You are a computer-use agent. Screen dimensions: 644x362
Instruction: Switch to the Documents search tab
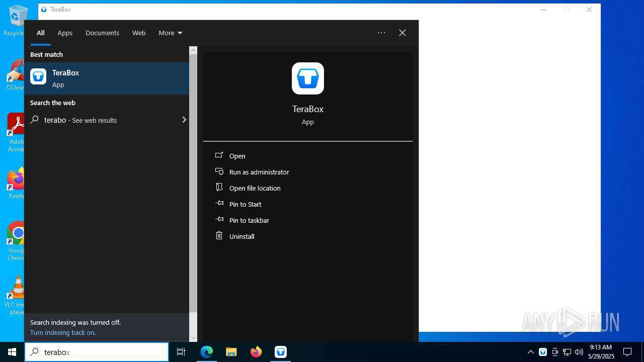tap(102, 33)
